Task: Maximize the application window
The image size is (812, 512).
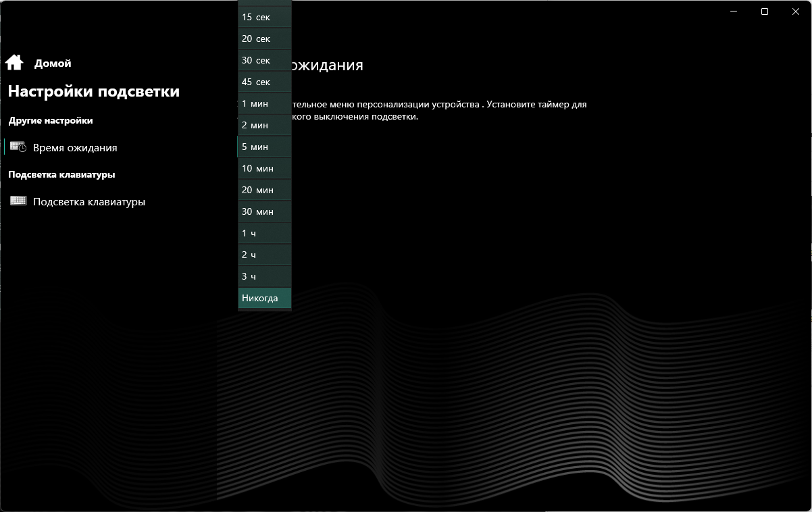Action: (765, 11)
